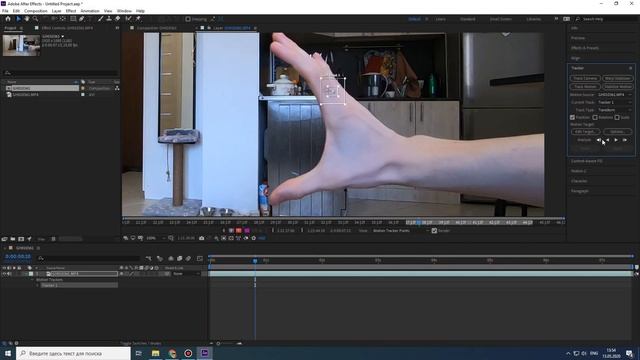The width and height of the screenshot is (640, 360).
Task: Open the Animation menu
Action: (90, 11)
